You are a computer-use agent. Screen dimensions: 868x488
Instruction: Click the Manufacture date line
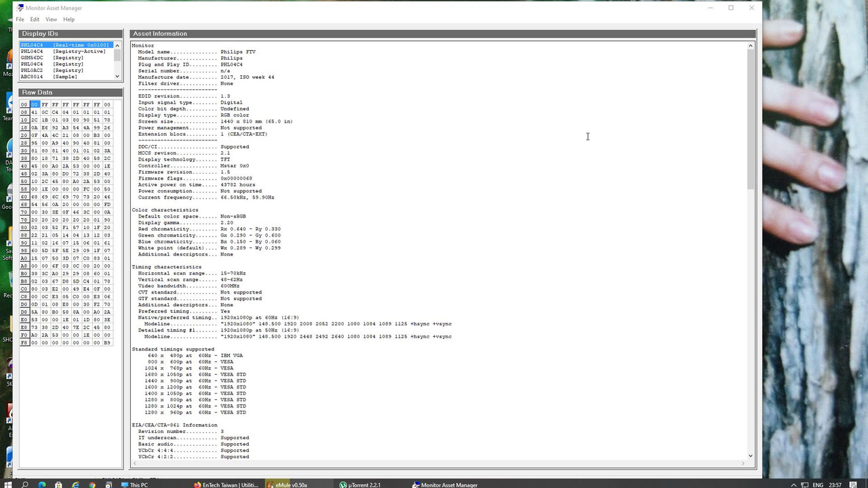point(206,77)
